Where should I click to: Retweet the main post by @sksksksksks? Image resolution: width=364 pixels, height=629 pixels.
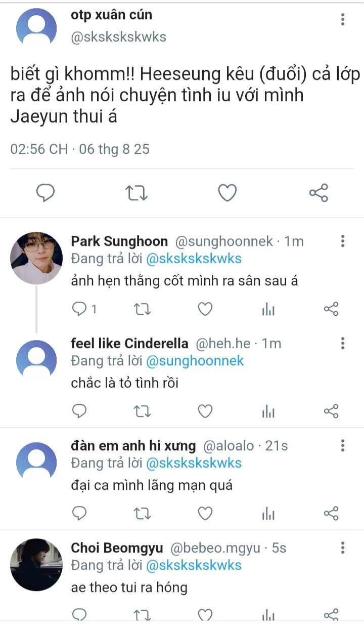pyautogui.click(x=136, y=193)
